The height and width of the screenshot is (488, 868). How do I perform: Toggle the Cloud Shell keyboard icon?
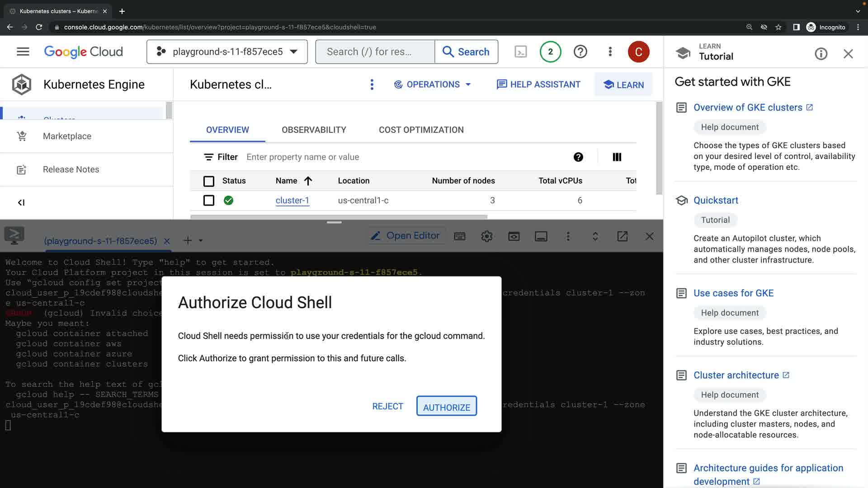(459, 236)
